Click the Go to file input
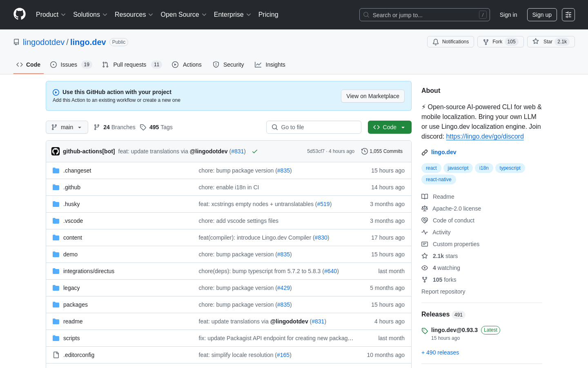 314,127
